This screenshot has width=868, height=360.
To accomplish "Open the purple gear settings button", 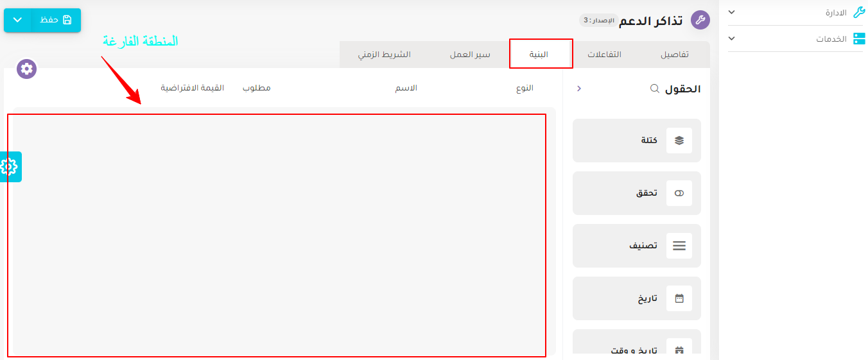I will 26,69.
